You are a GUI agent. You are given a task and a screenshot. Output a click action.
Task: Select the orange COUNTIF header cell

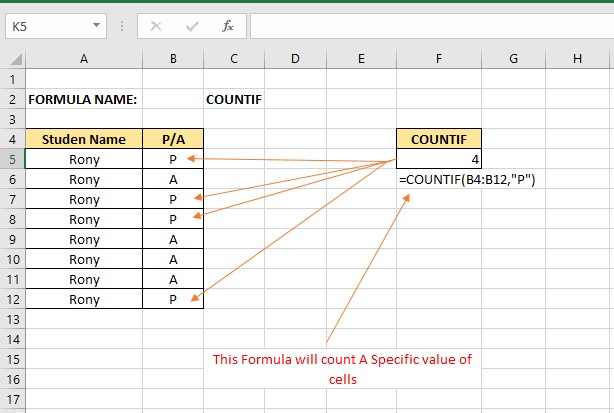(x=439, y=139)
